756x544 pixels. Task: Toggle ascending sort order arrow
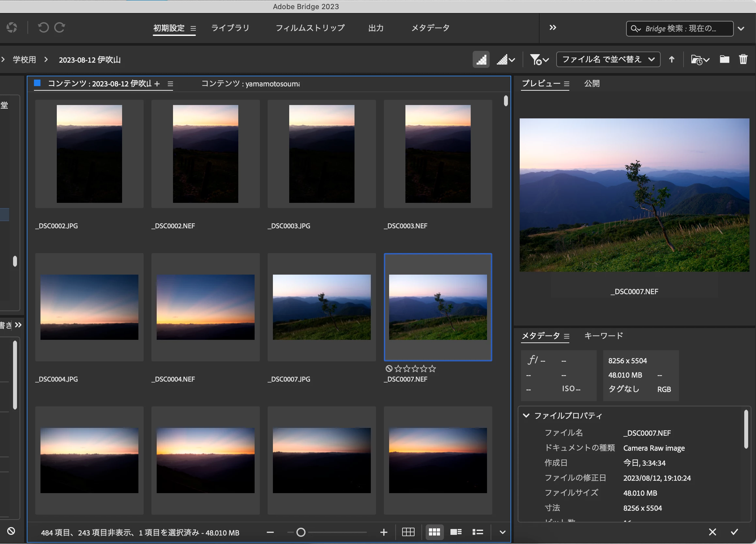tap(671, 60)
